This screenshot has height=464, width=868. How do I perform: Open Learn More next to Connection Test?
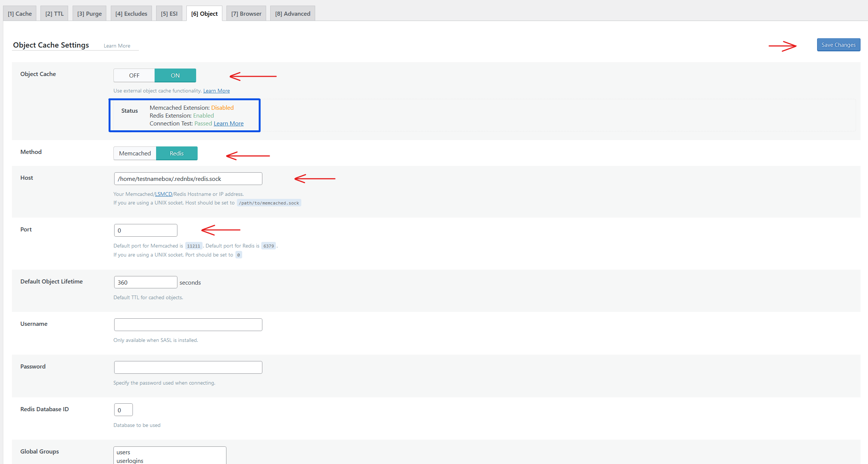[x=229, y=124]
